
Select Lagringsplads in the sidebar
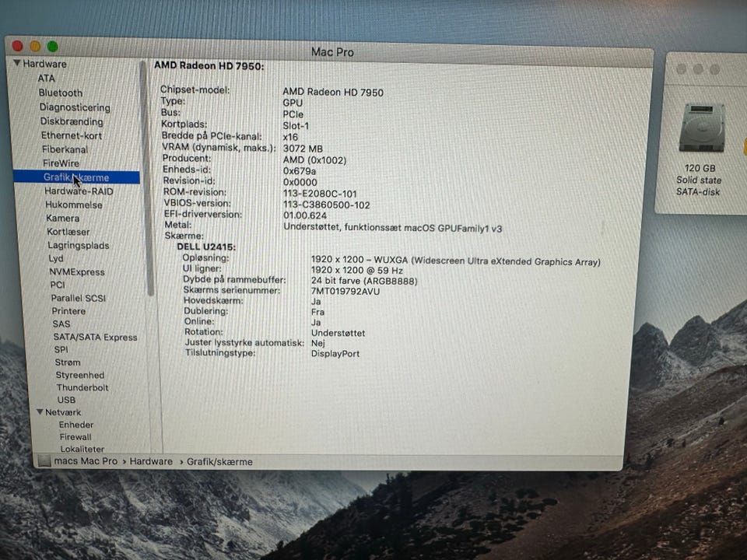pos(79,245)
